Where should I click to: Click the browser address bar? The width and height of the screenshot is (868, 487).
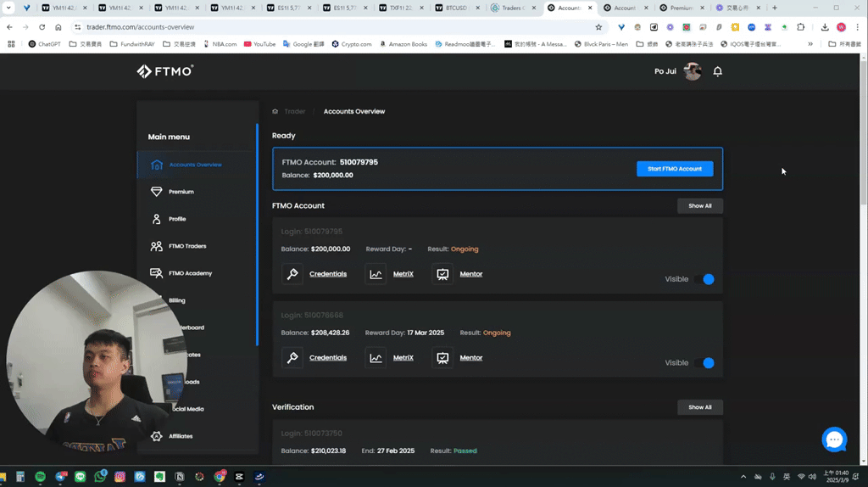point(337,26)
